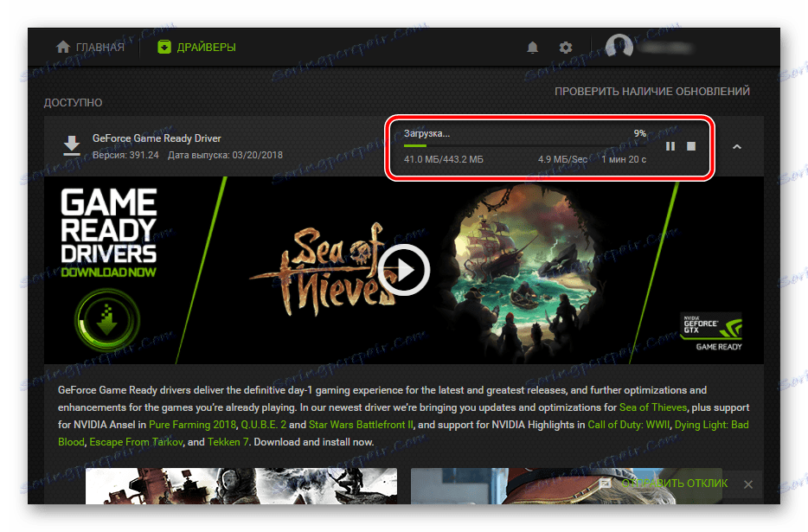Click the GeForce GTX Game Ready logo
This screenshot has height=532, width=808.
(712, 331)
